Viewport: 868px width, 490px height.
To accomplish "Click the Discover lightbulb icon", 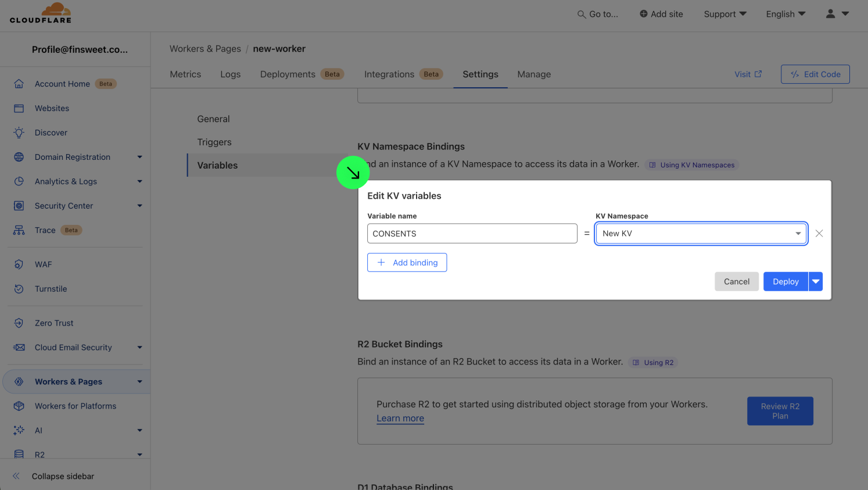I will pos(19,133).
